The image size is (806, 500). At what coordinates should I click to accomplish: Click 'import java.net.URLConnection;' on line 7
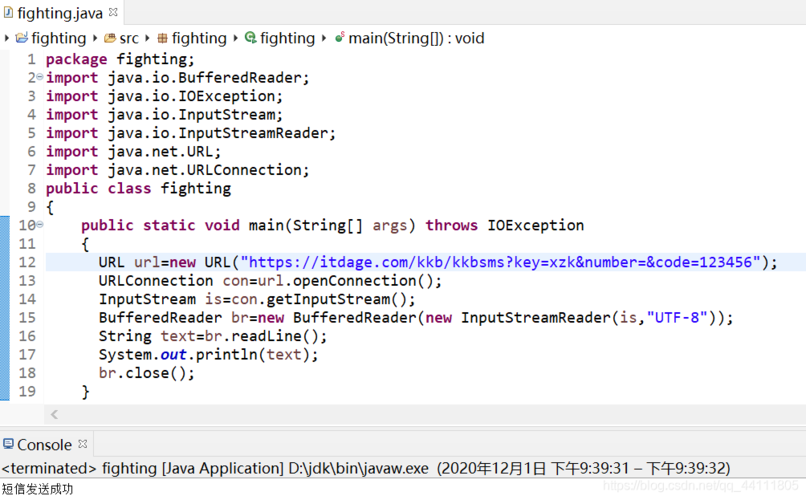click(178, 170)
